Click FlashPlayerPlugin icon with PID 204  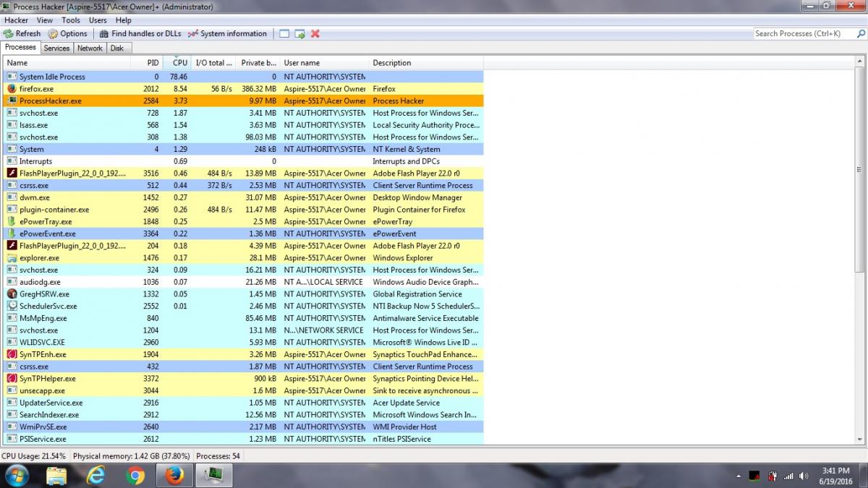coord(12,246)
